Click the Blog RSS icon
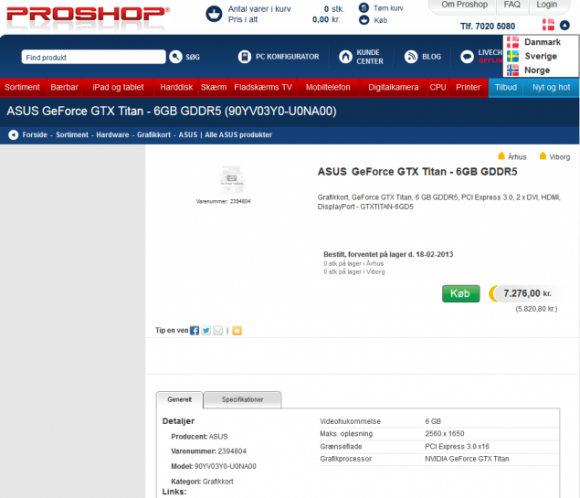Screen dimensions: 580x498 [411, 57]
